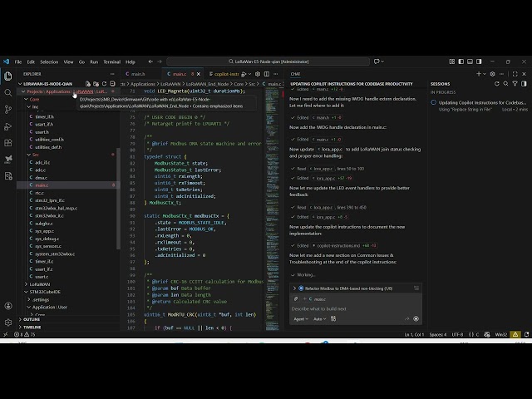
Task: Open the Terminal menu
Action: tap(112, 62)
